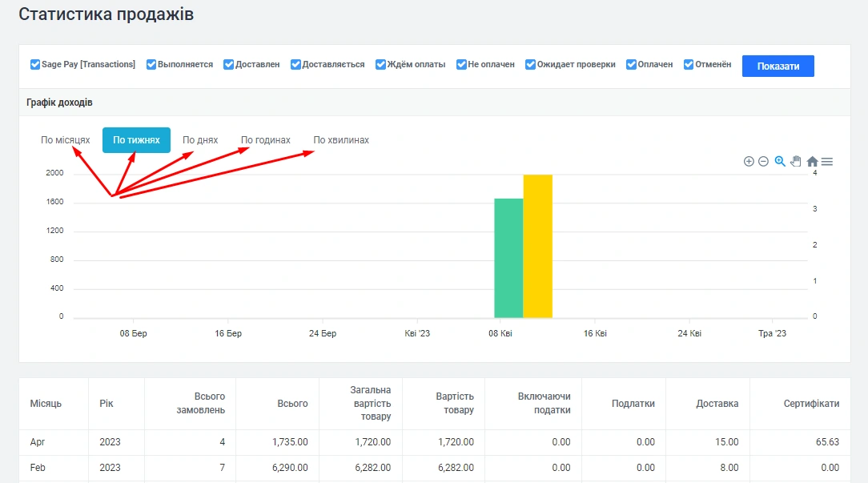Click the По тижнях active tab
The image size is (868, 483).
[x=136, y=140]
